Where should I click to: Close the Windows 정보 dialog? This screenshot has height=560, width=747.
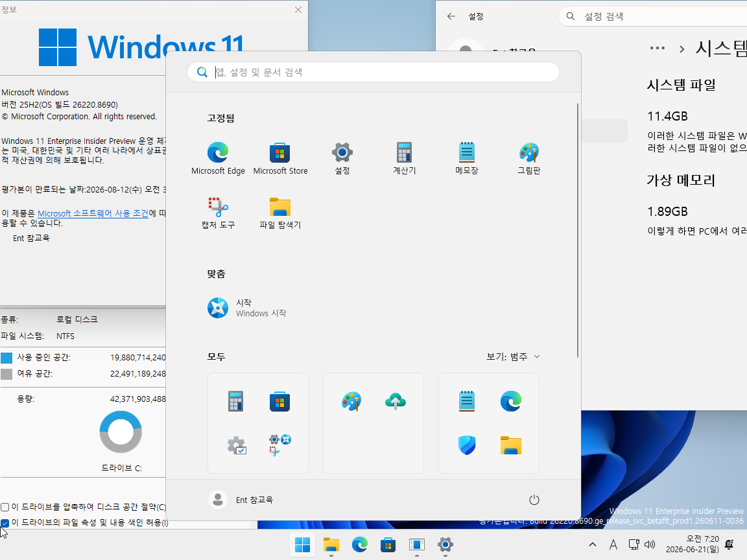[298, 10]
